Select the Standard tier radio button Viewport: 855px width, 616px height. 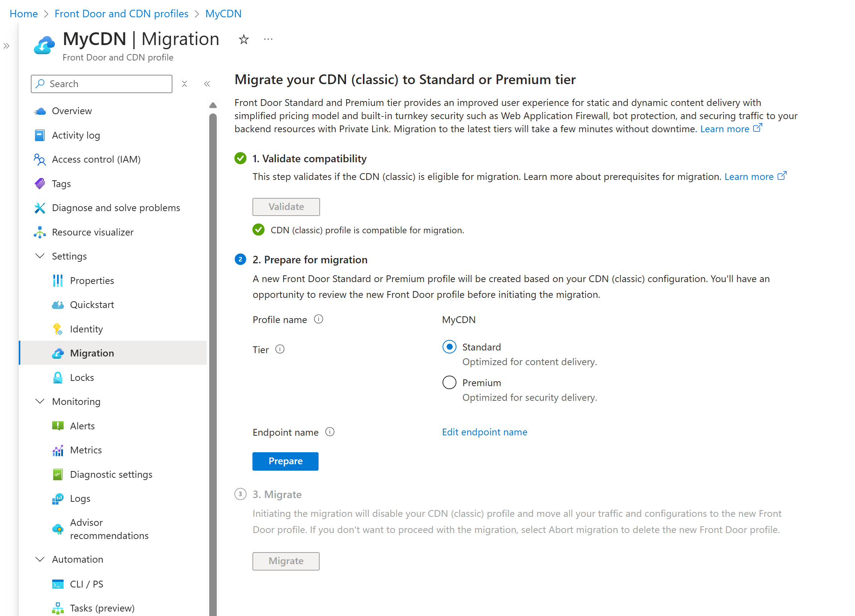click(449, 346)
